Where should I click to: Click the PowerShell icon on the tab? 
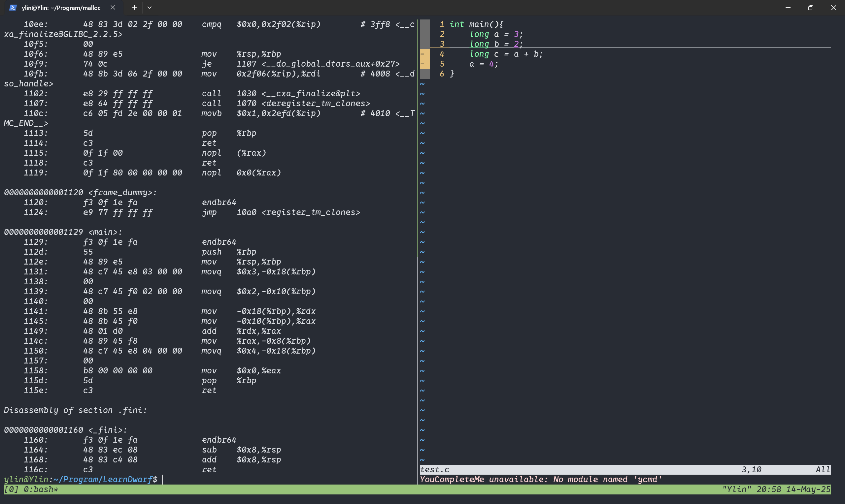(x=13, y=8)
